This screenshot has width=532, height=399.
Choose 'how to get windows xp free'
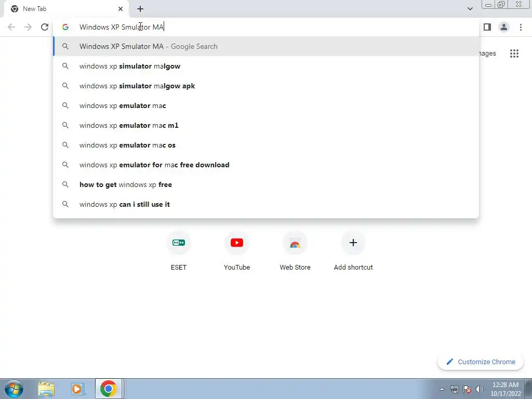coord(266,184)
